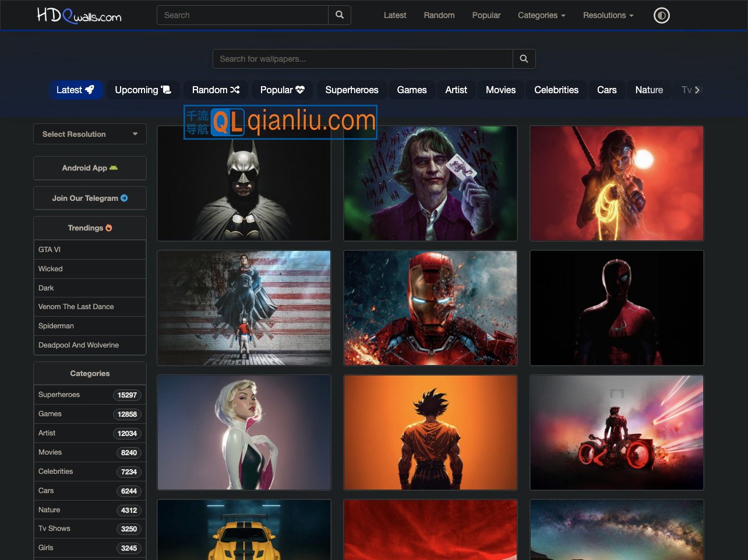Switch to the Games category tab

tap(411, 90)
